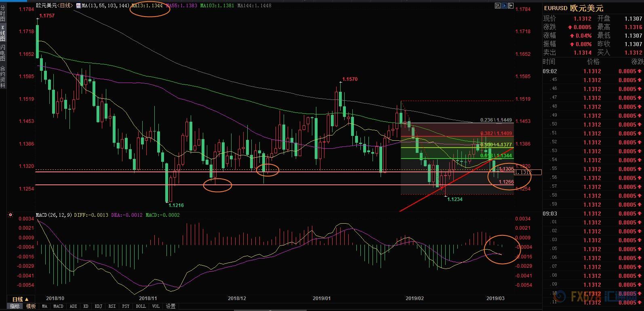644x311 pixels.
Task: Apply the ADX indicator
Action: (x=73, y=307)
